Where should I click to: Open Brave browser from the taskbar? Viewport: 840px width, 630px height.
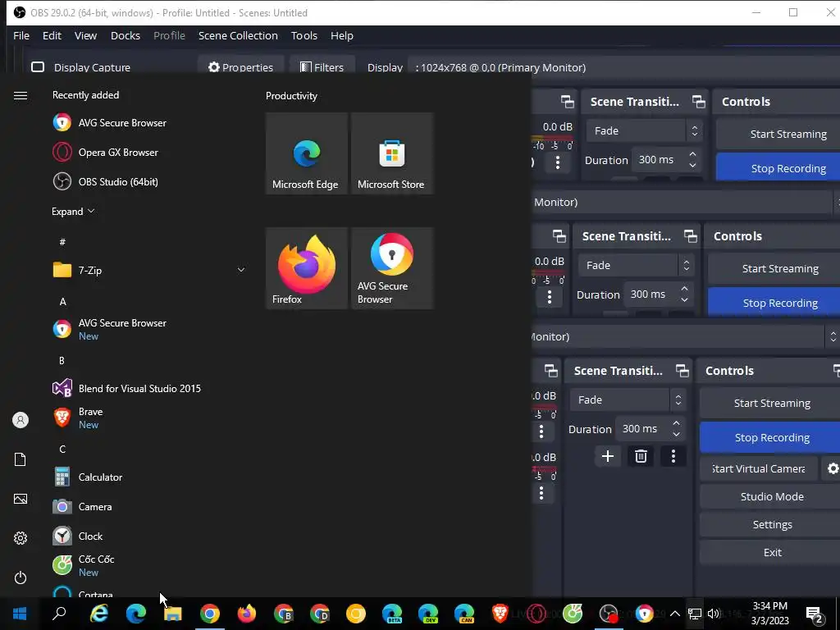pos(500,613)
